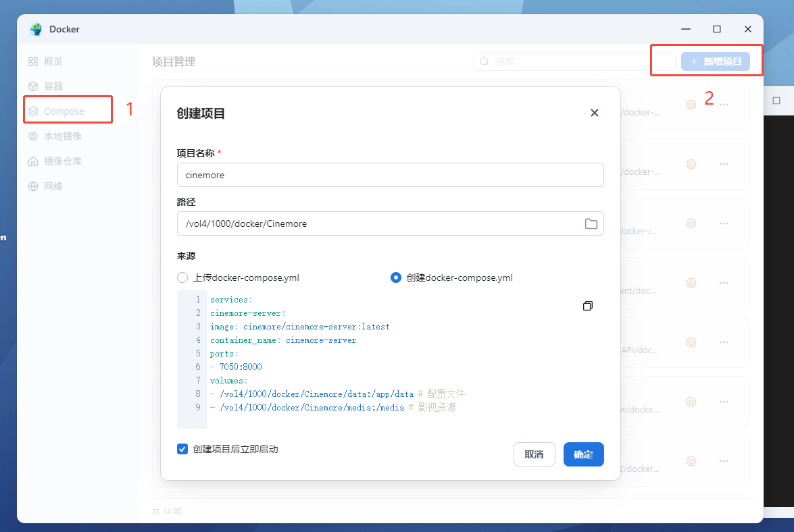Open more options on docker-c... row
Screen dimensions: 794x532
[724, 223]
